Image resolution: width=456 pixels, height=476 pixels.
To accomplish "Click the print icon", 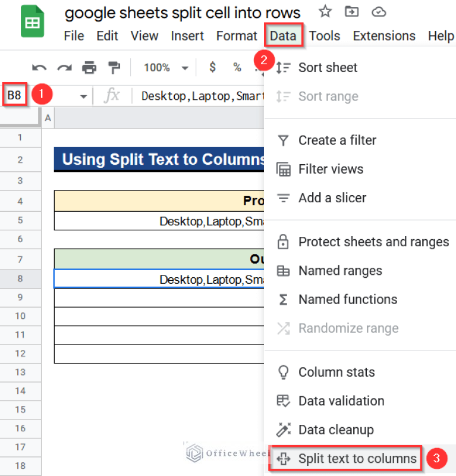I will click(89, 68).
